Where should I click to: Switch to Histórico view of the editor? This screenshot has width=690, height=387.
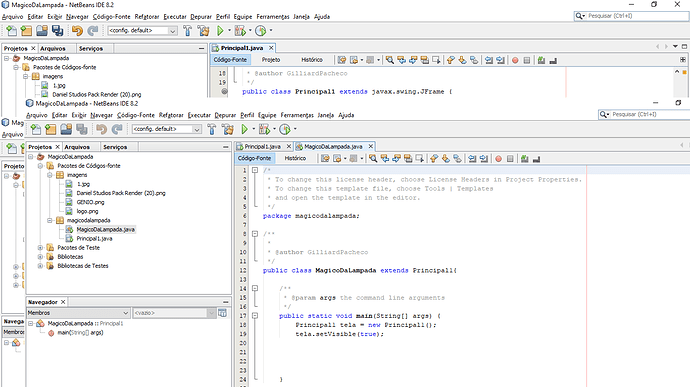pyautogui.click(x=295, y=158)
